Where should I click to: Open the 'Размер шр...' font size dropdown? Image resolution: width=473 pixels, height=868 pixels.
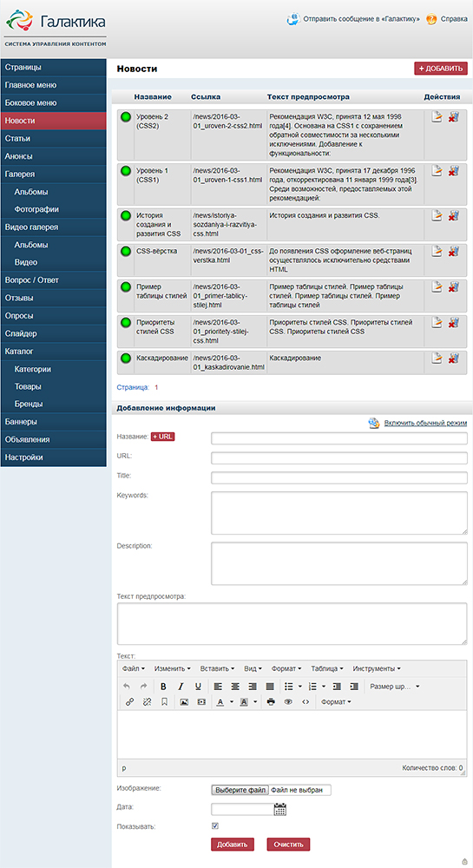(394, 687)
